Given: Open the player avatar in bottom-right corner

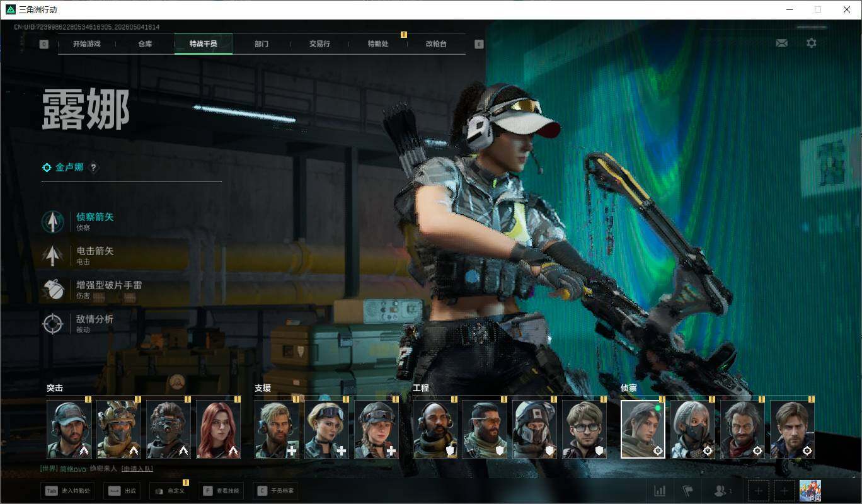Looking at the screenshot, I should pyautogui.click(x=810, y=491).
